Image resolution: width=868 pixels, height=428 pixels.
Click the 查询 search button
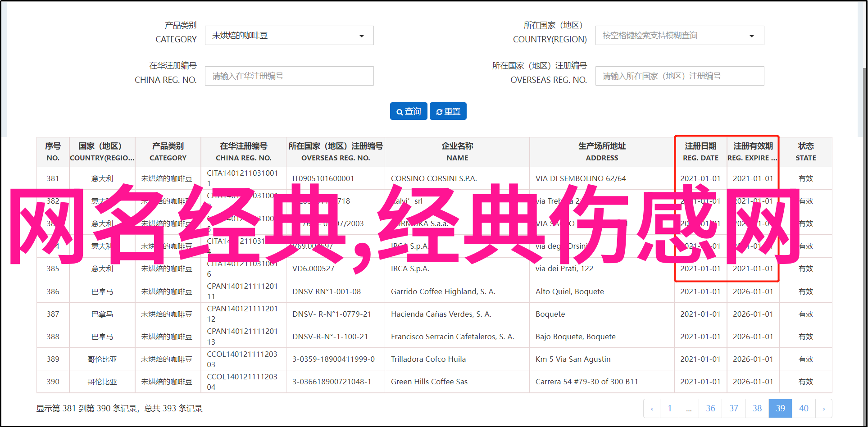coord(409,111)
